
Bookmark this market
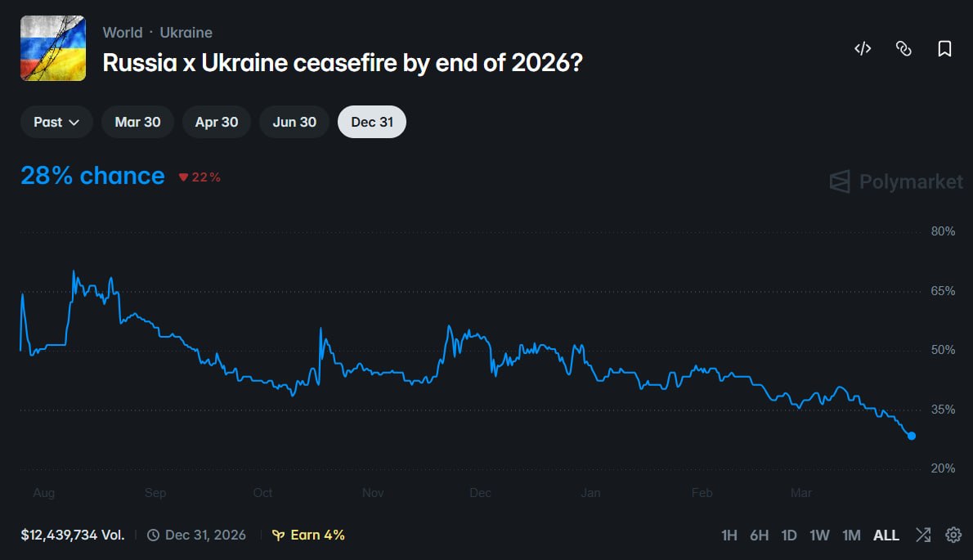945,48
